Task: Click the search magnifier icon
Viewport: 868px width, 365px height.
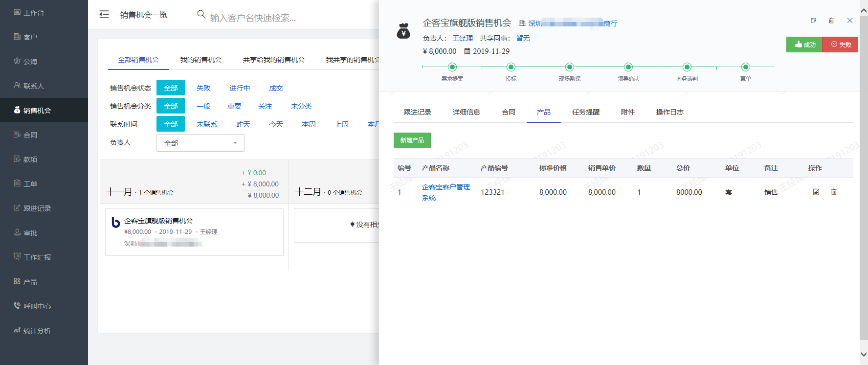Action: point(201,14)
